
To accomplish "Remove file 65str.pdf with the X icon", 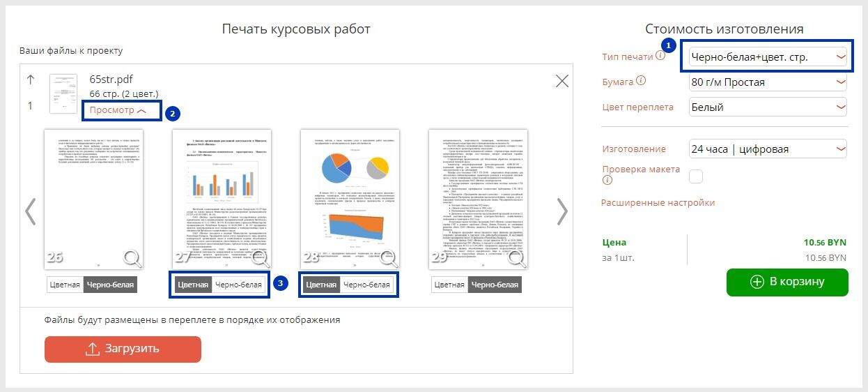I will click(562, 81).
